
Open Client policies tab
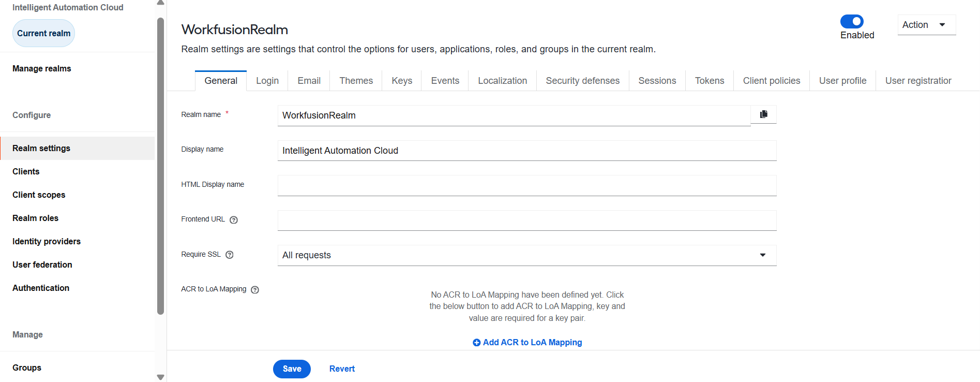click(772, 81)
